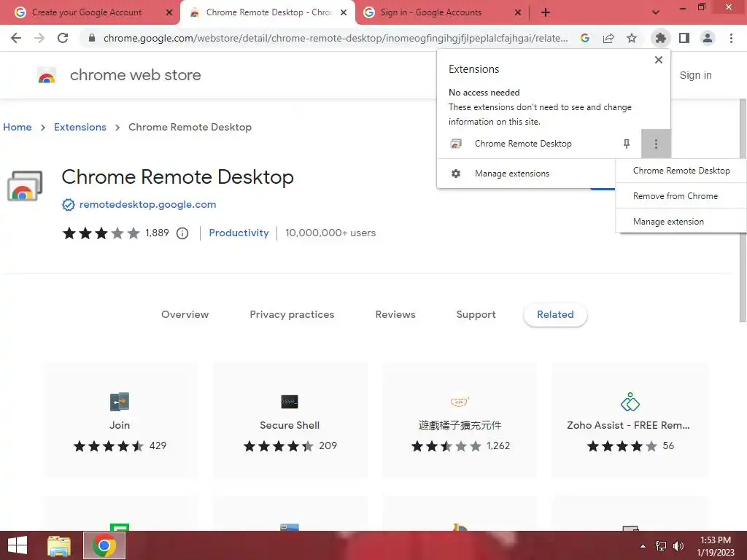Open the 遊戲橘子擴充元件 extension card

tap(460, 421)
